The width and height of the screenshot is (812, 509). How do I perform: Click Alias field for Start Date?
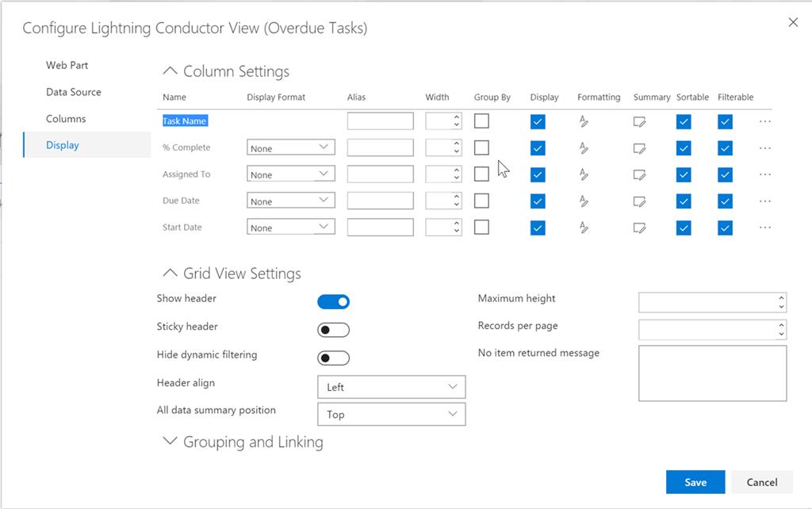pyautogui.click(x=381, y=227)
